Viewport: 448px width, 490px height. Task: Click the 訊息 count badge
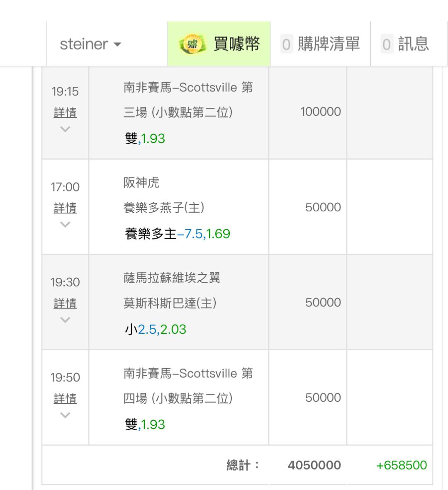[387, 44]
